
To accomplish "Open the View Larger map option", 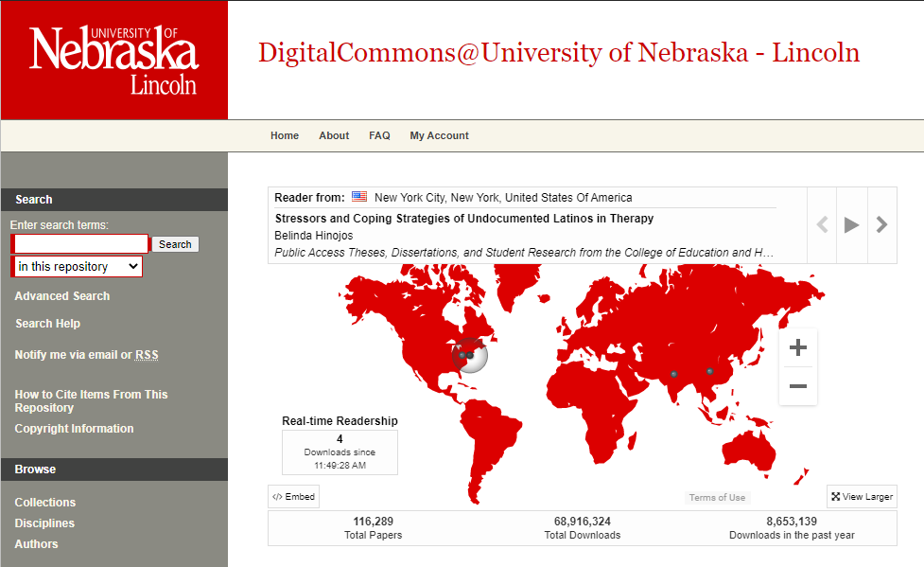I will click(x=862, y=496).
